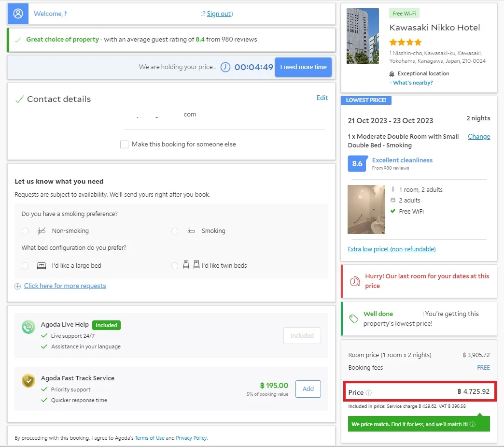504x447 pixels.
Task: Click the Quicker response time item
Action: click(x=79, y=400)
